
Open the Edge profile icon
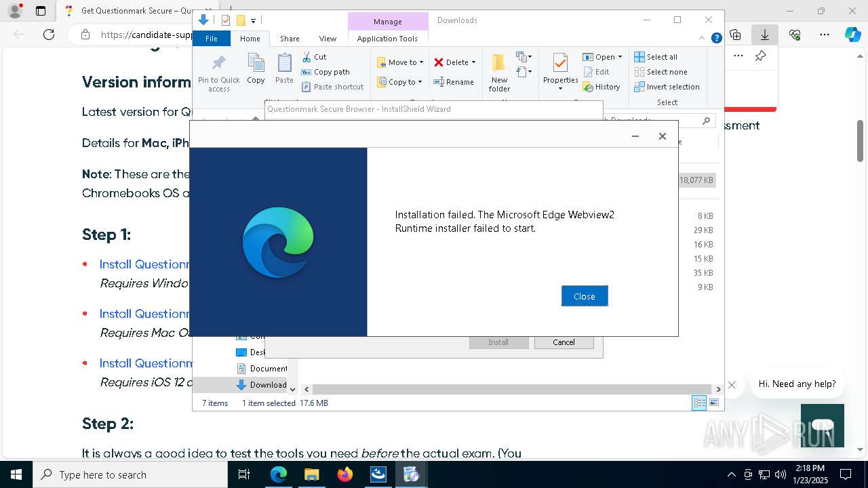coord(14,11)
